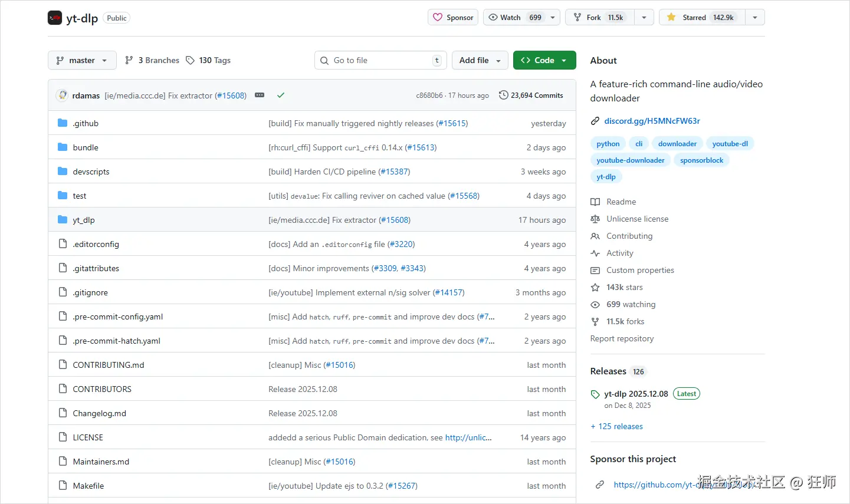Select the cli topic tag
Image resolution: width=850 pixels, height=504 pixels.
pyautogui.click(x=639, y=144)
